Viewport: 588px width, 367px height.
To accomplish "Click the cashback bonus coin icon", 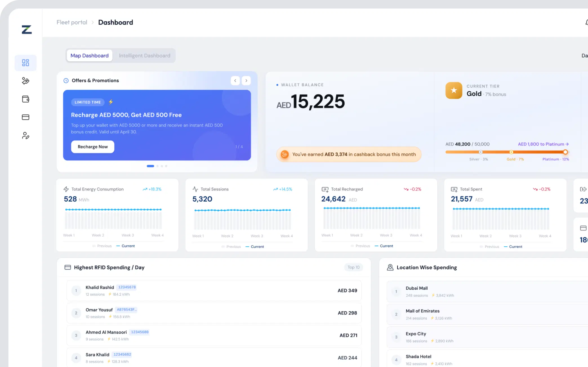I will pyautogui.click(x=284, y=154).
